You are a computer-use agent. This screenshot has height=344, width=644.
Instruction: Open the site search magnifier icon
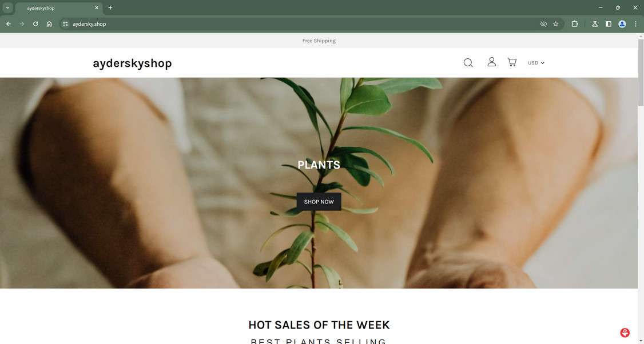[468, 63]
